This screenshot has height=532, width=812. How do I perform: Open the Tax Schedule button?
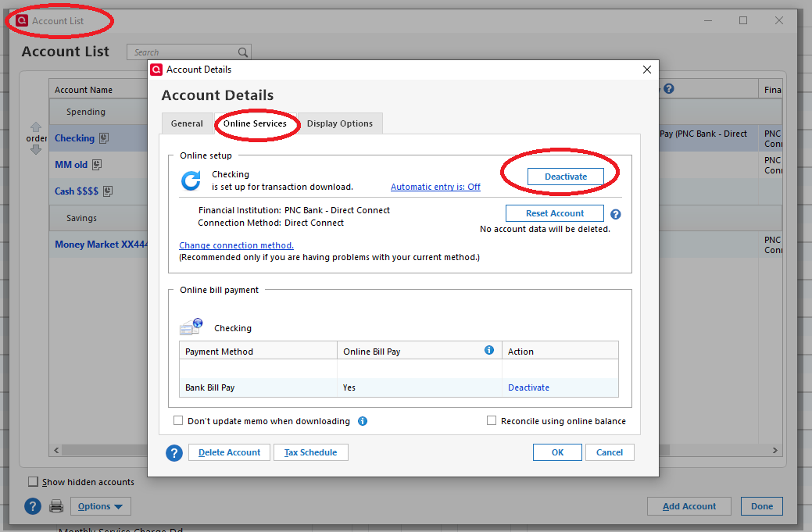coord(311,452)
